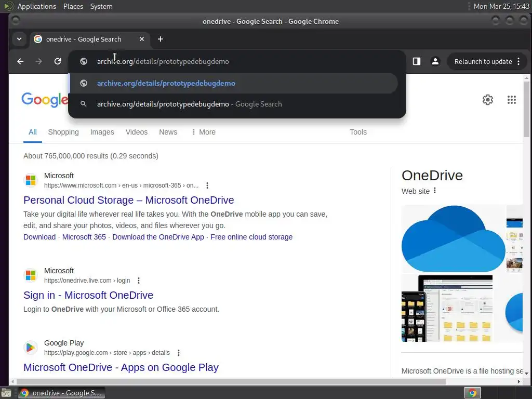Click the Google Play favicon

pyautogui.click(x=31, y=348)
